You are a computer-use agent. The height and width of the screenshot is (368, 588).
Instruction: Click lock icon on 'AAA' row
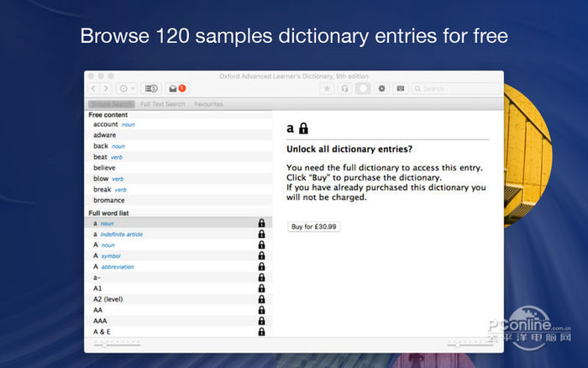[x=262, y=321]
